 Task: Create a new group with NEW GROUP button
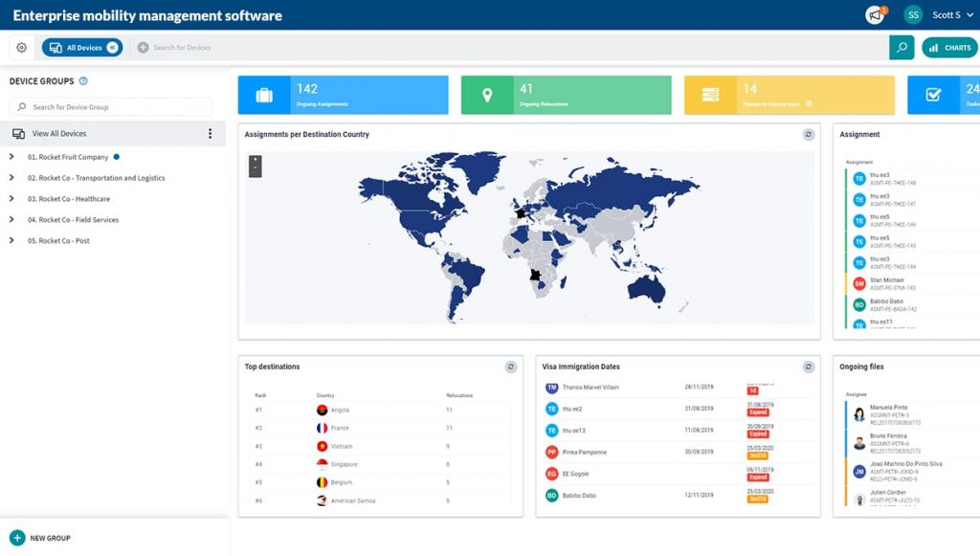[x=40, y=538]
